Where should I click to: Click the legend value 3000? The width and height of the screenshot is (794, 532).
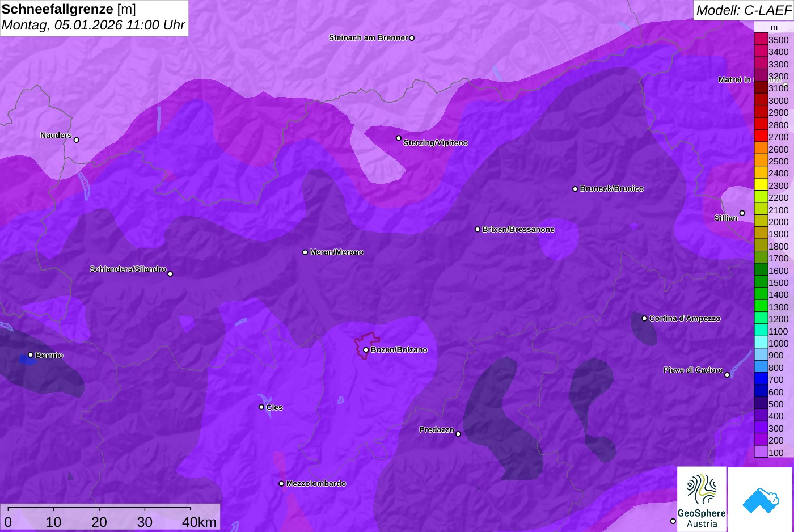779,100
